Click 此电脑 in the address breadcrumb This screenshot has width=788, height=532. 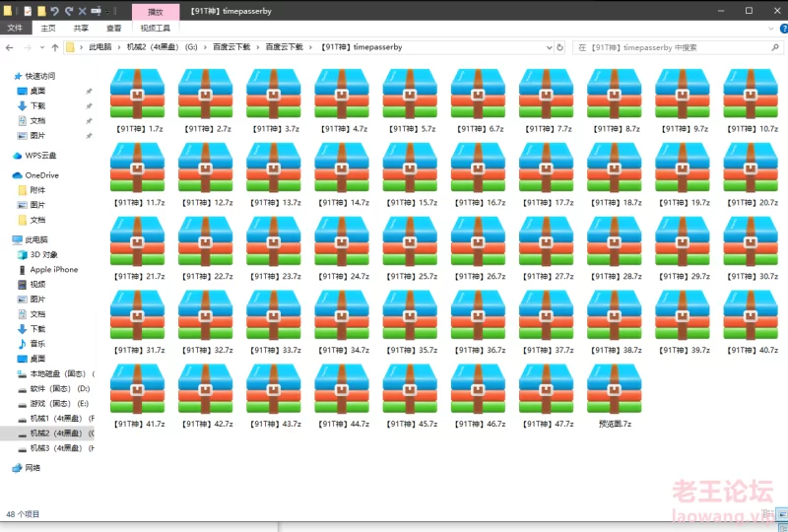pos(100,46)
